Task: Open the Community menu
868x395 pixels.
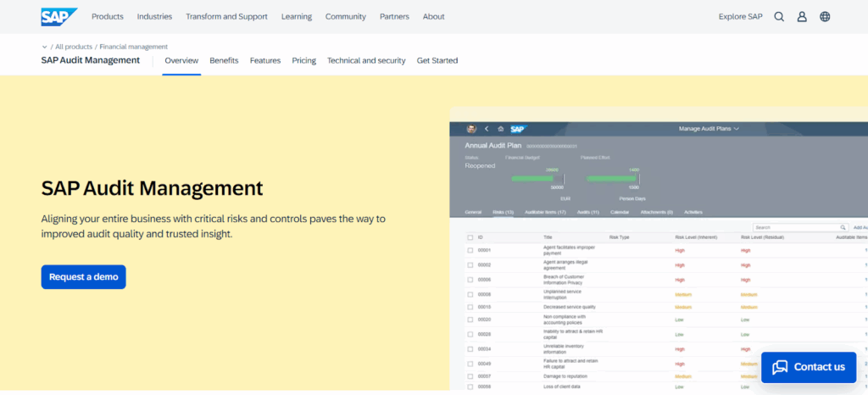Action: (x=346, y=17)
